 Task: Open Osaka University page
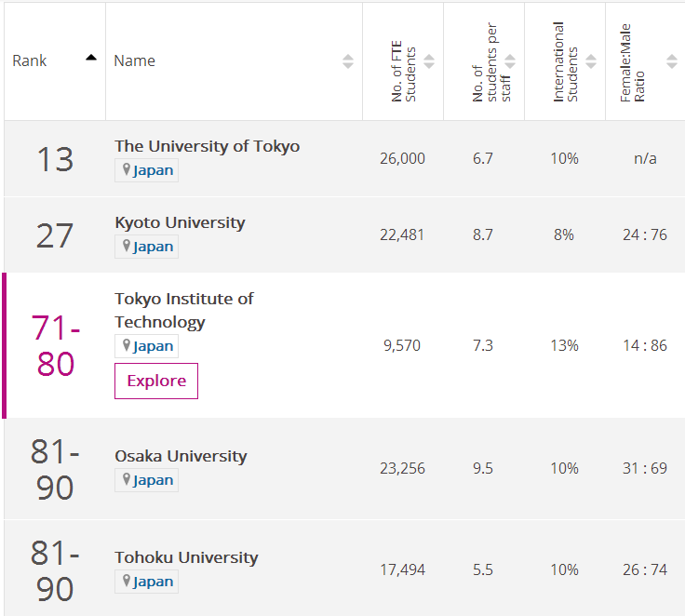[181, 456]
